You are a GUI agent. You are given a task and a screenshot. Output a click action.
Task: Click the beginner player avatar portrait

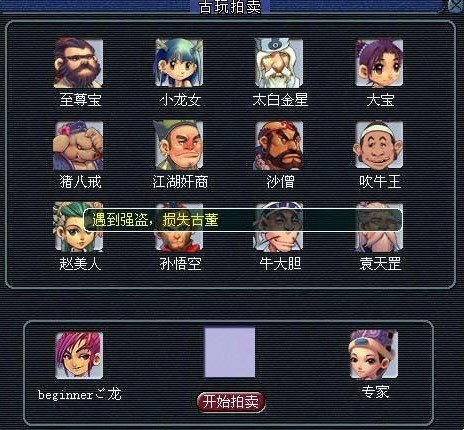pyautogui.click(x=79, y=355)
